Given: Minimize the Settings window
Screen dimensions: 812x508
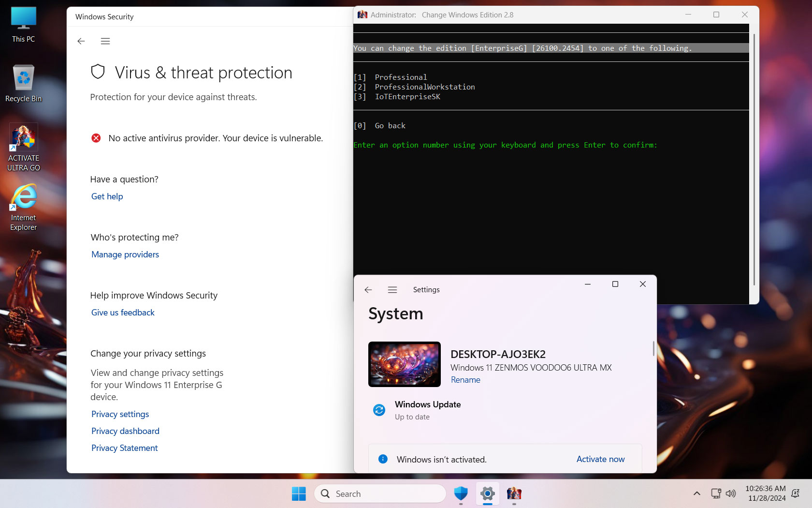Looking at the screenshot, I should (588, 284).
